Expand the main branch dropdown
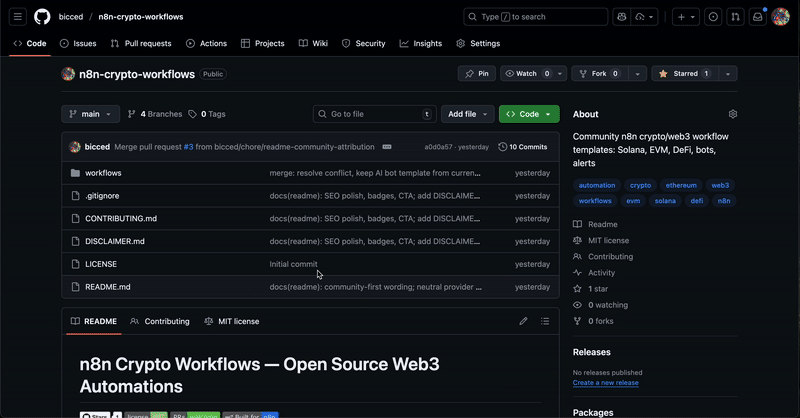Image resolution: width=800 pixels, height=418 pixels. tap(90, 114)
